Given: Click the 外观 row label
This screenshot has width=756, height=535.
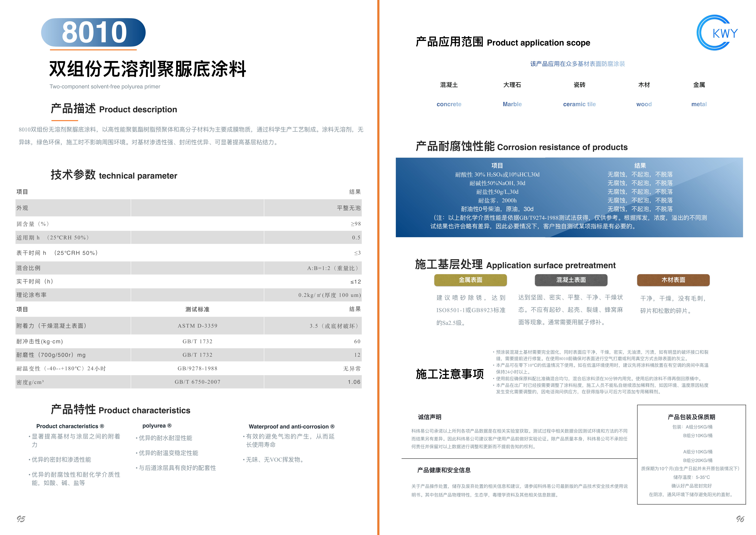Looking at the screenshot, I should pos(22,208).
